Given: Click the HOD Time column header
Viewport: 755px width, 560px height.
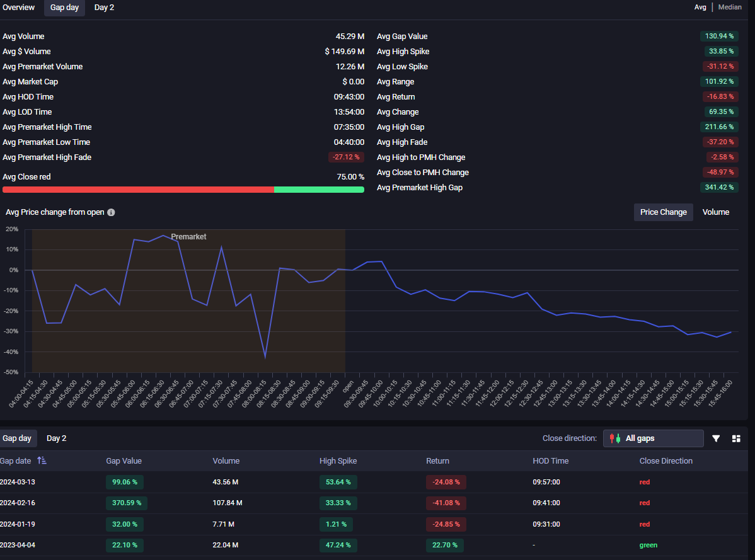Looking at the screenshot, I should click(x=550, y=460).
